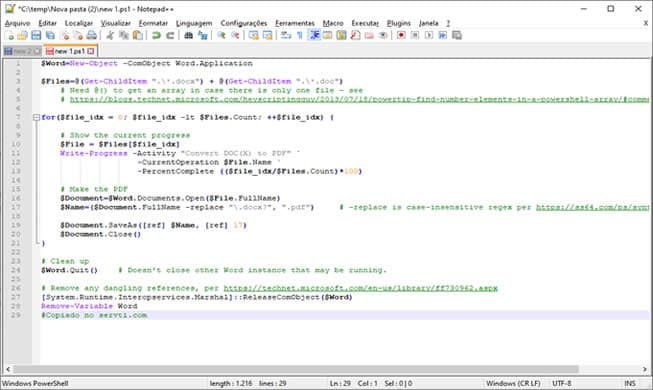Create a new document with the New icon
Screen dimensions: 653x390
pos(9,35)
